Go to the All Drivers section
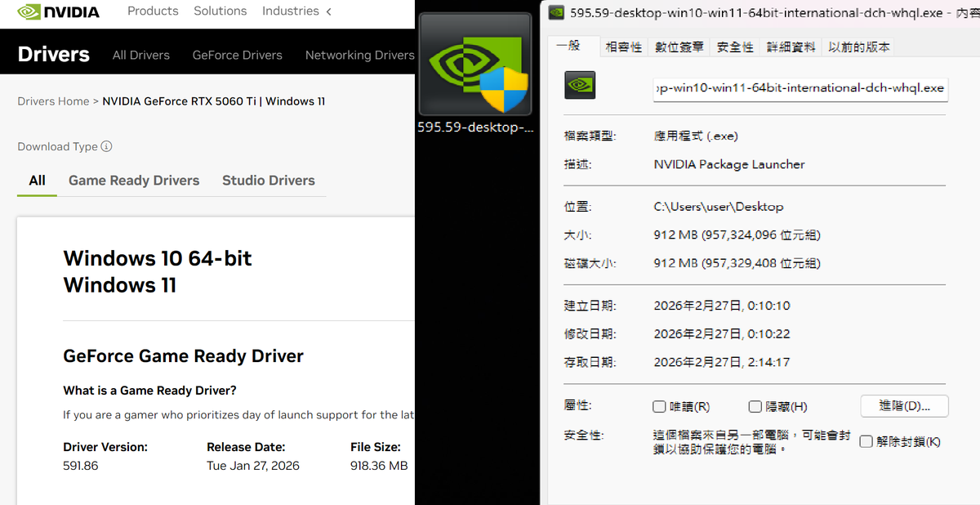This screenshot has height=505, width=980. click(141, 55)
